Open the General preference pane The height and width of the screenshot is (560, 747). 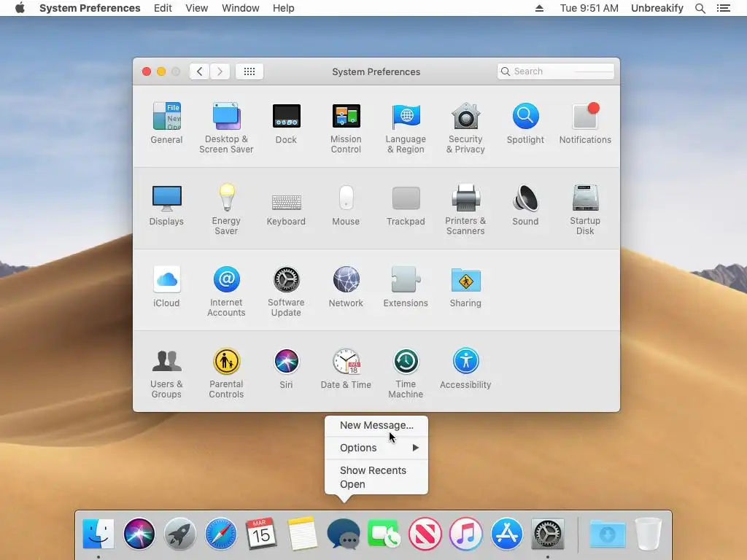coord(166,122)
